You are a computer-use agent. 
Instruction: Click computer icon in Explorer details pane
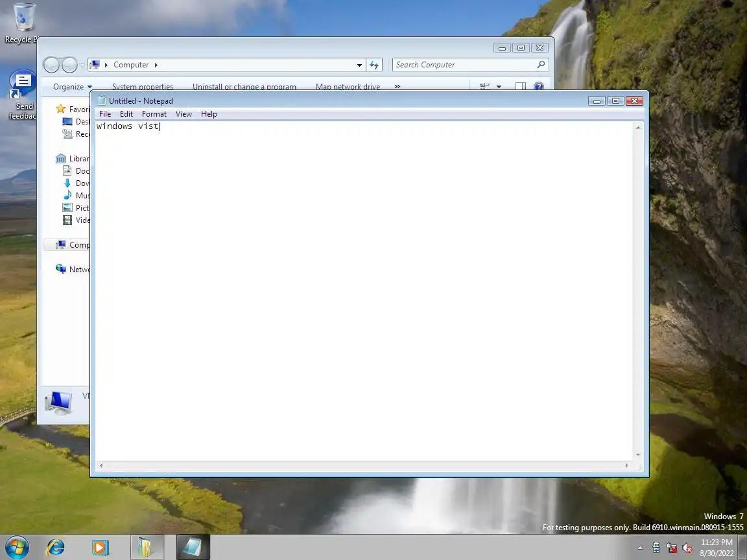point(58,402)
